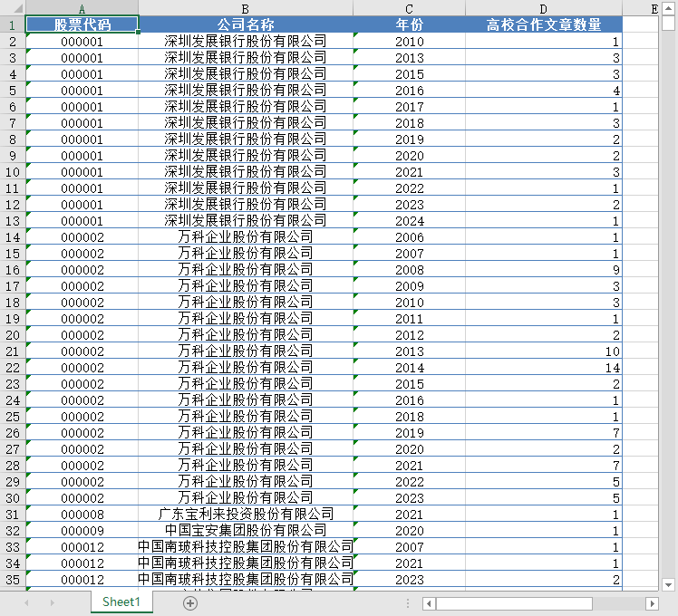Click article count 2 in row 35

(544, 579)
